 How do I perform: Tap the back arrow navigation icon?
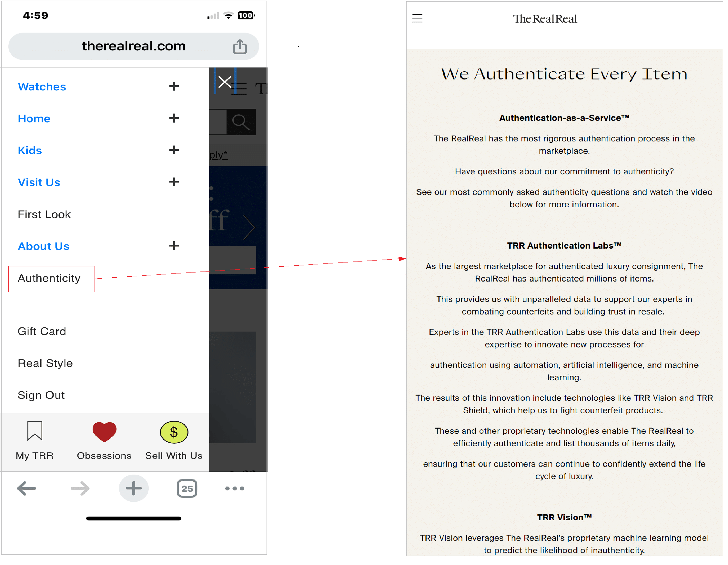26,489
